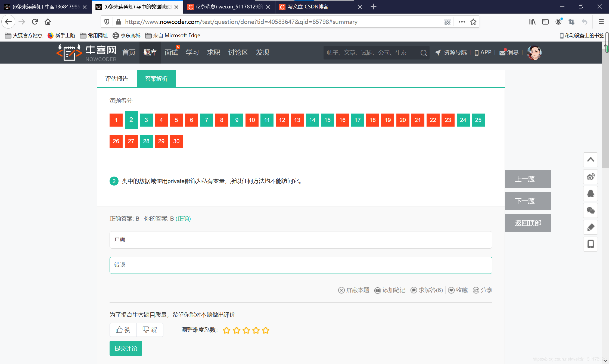Viewport: 609px width, 364px height.
Task: Select answer option 正确
Action: [301, 240]
